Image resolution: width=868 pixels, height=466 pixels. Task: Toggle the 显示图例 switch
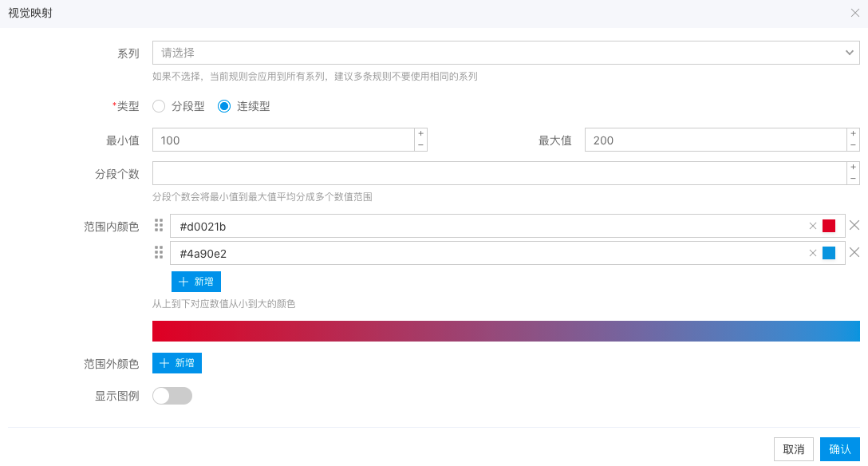point(172,396)
